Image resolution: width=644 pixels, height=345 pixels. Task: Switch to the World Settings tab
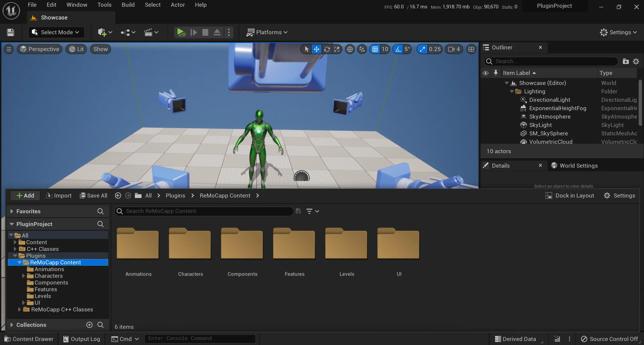(574, 166)
